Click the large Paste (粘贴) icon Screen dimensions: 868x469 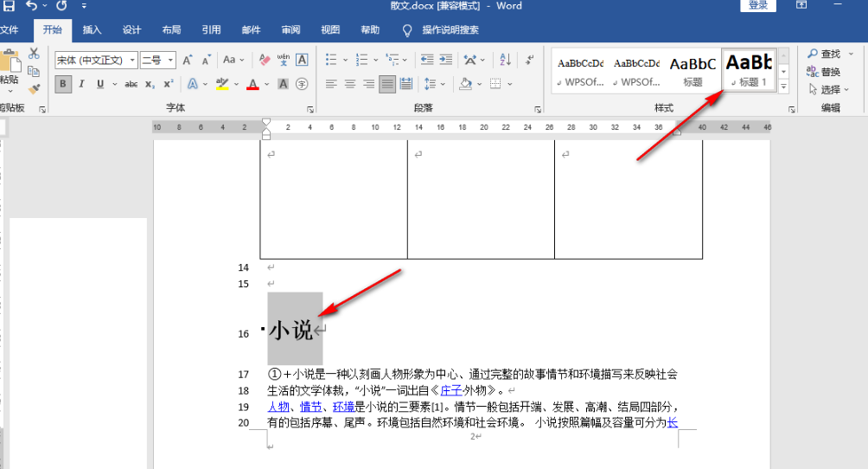10,61
